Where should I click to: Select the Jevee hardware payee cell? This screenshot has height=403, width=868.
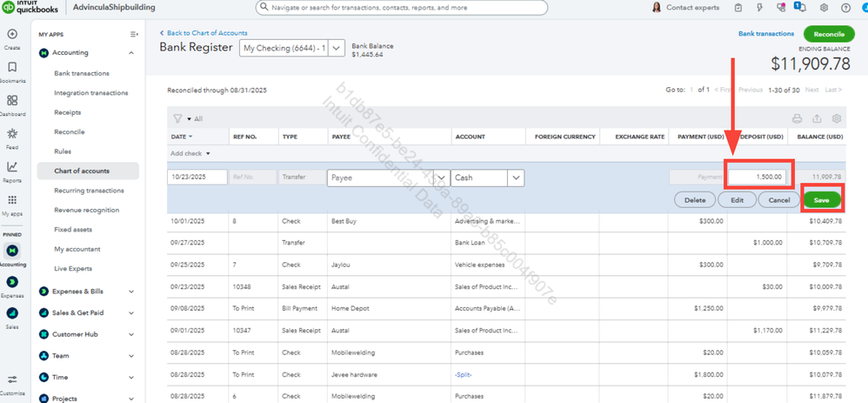(389, 375)
